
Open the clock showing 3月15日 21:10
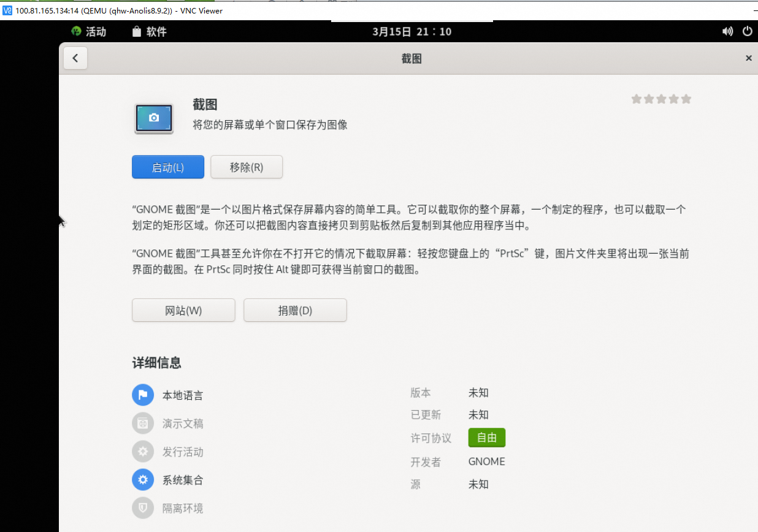(412, 31)
